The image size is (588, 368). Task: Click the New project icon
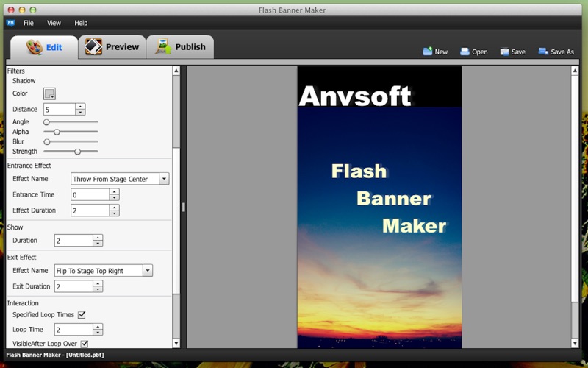click(427, 52)
